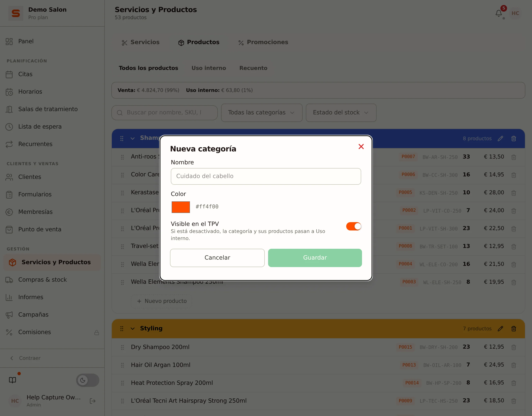
Task: Open the help book icon
Action: tap(12, 380)
